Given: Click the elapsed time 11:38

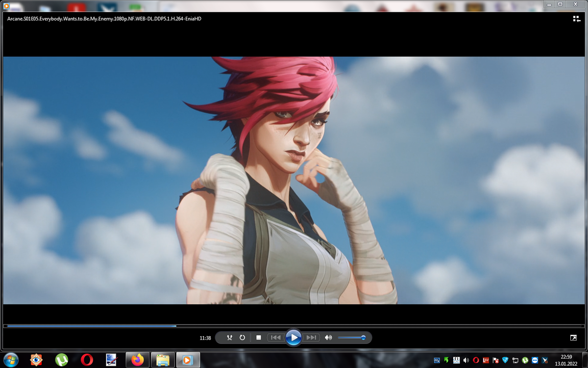Looking at the screenshot, I should point(205,338).
